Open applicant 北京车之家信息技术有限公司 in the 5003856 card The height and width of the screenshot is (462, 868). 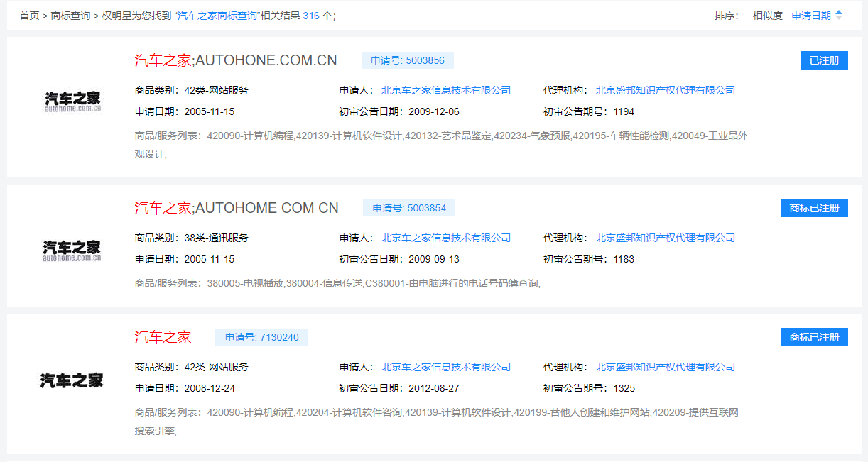(446, 90)
